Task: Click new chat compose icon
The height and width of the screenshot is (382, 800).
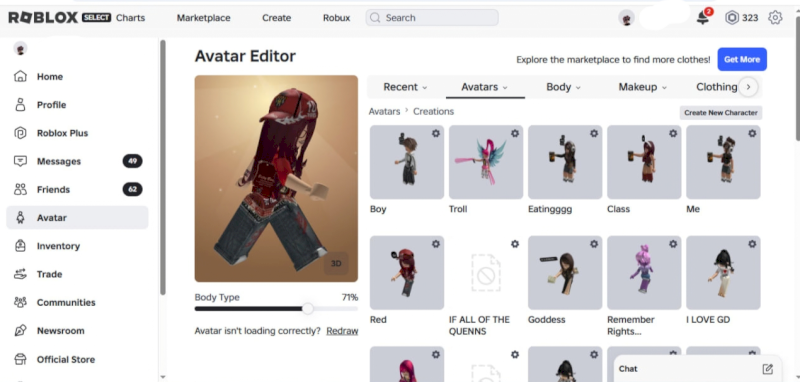Action: click(x=767, y=369)
